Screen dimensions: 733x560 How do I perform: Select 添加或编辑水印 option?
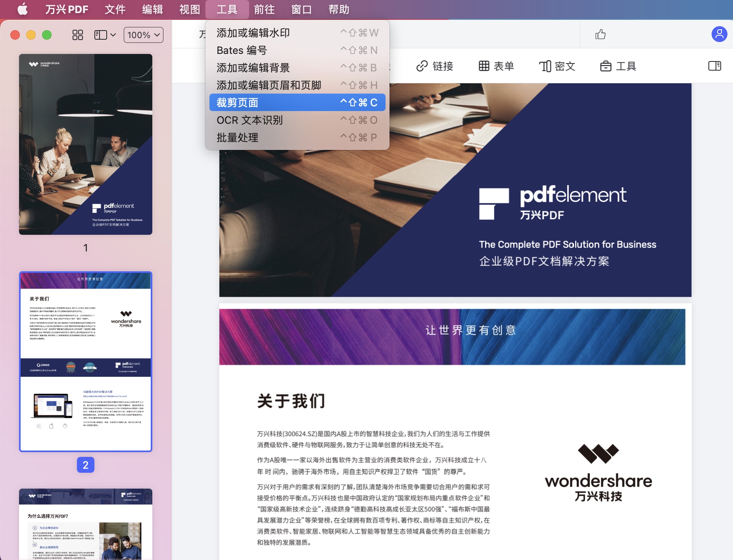pyautogui.click(x=253, y=33)
